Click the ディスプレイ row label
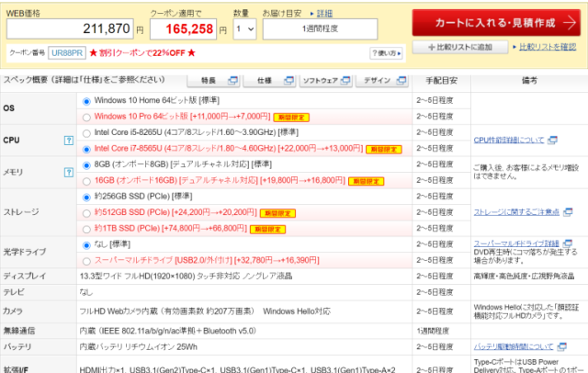The width and height of the screenshot is (588, 373). coord(25,277)
